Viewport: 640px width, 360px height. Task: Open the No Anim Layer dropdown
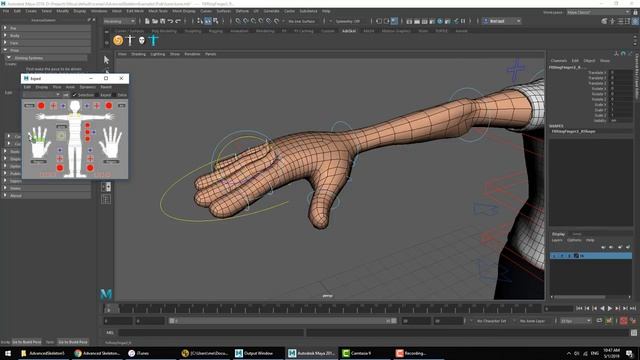pyautogui.click(x=533, y=321)
